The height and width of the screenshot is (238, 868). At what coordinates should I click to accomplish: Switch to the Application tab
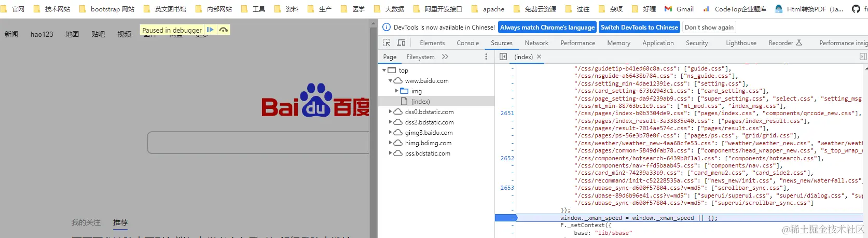point(658,43)
